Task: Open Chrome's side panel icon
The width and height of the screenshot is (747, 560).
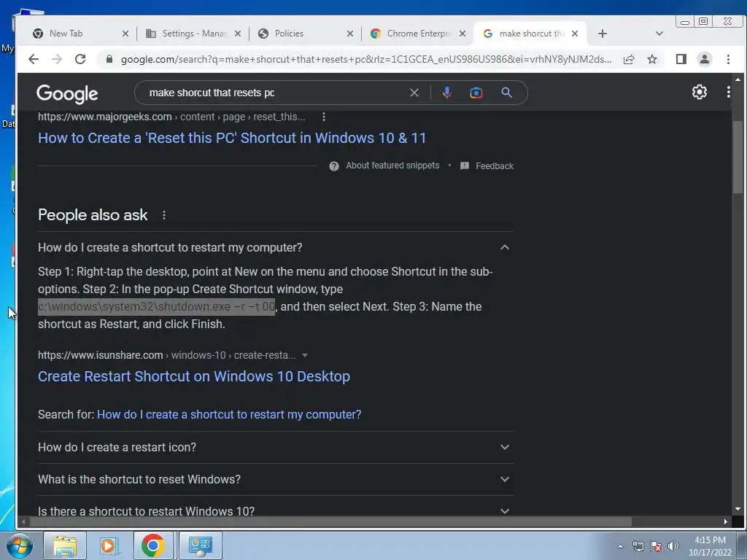Action: point(681,59)
